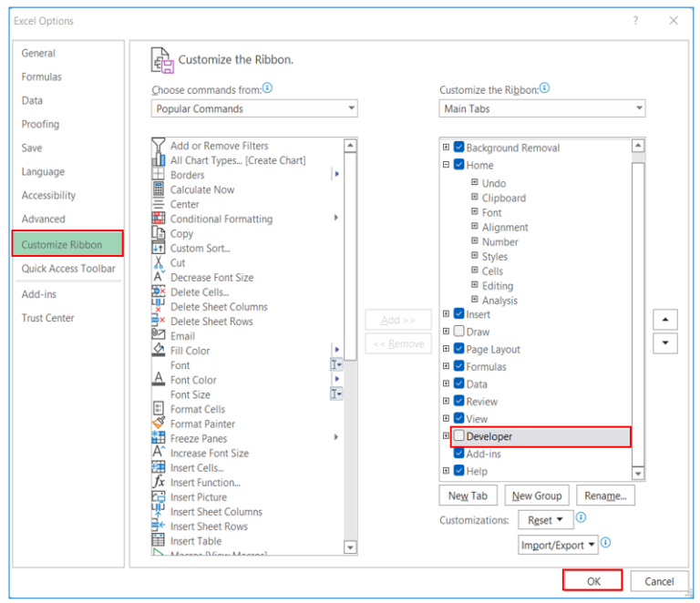Screen dimensions: 700x603
Task: Open the Main Tabs dropdown
Action: click(x=542, y=108)
